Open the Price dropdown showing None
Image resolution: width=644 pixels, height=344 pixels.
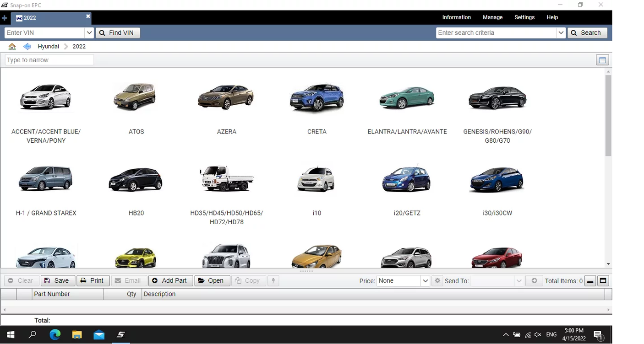pyautogui.click(x=402, y=280)
